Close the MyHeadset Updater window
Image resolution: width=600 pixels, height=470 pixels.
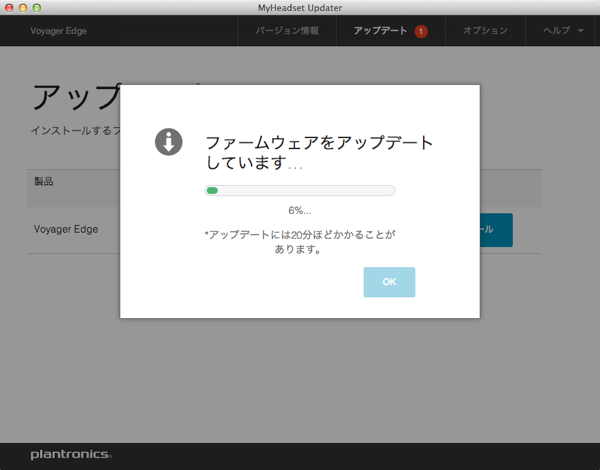click(9, 8)
